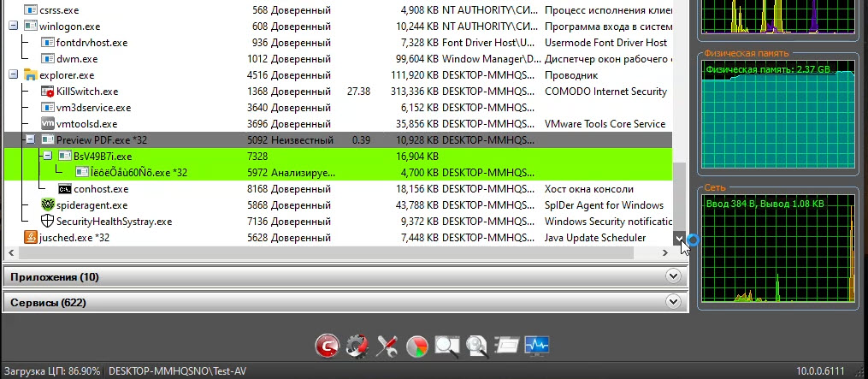Click the 'Неизвестный' rating of Preview PDF.exe
This screenshot has height=379, width=868.
302,139
